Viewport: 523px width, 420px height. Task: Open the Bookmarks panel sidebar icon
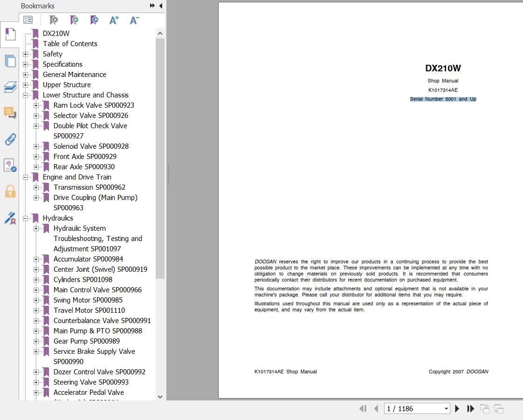tap(10, 34)
